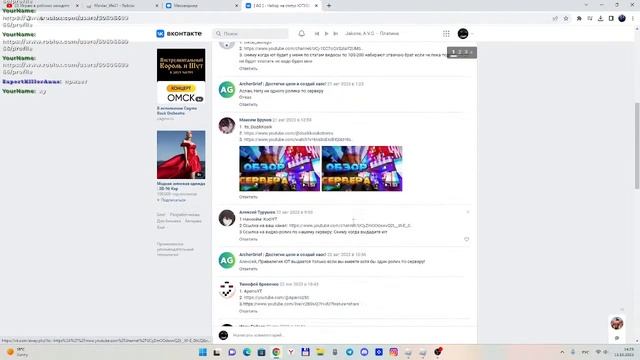Switch to the Мессенджер browser tab

[200, 6]
